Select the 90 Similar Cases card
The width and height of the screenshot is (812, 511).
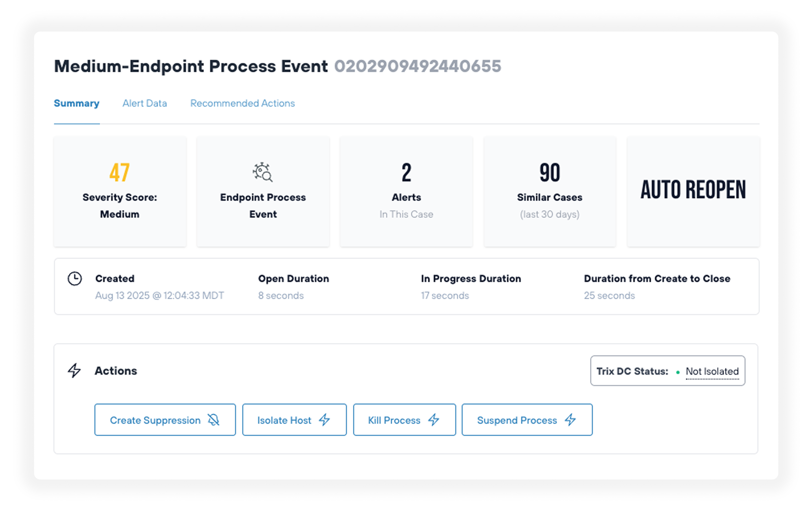[x=550, y=192]
